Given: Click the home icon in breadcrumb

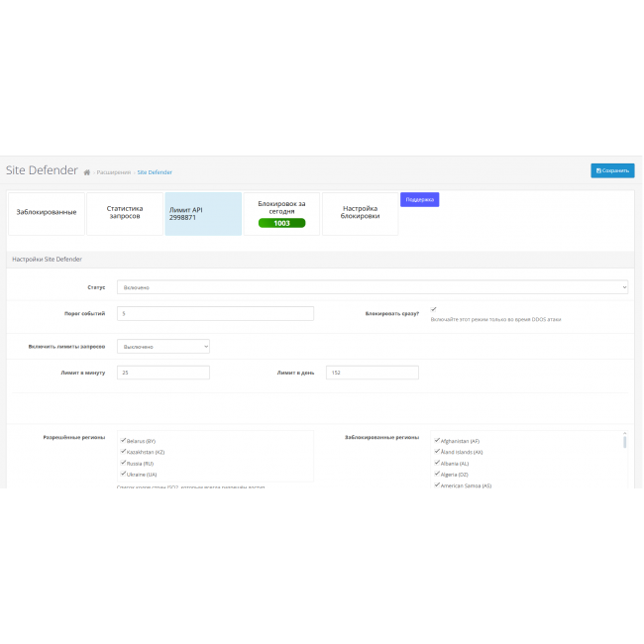Looking at the screenshot, I should pyautogui.click(x=87, y=172).
